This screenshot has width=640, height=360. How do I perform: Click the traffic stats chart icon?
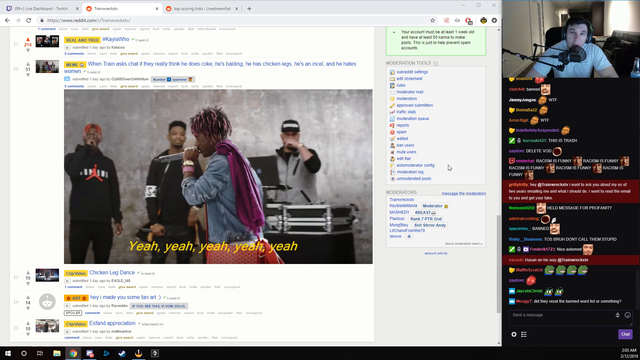click(x=392, y=112)
